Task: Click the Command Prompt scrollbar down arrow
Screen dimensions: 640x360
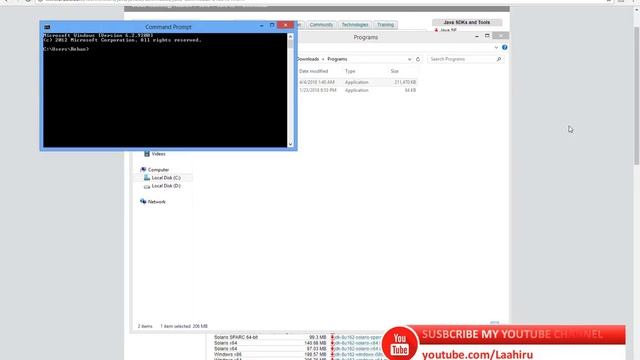Action: coord(290,144)
